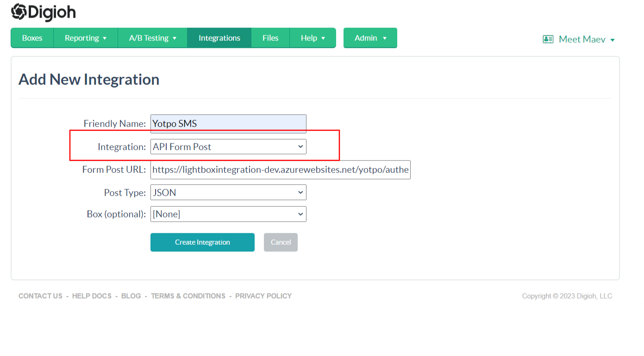The image size is (644, 356).
Task: Click the Form Post URL field
Action: point(281,170)
